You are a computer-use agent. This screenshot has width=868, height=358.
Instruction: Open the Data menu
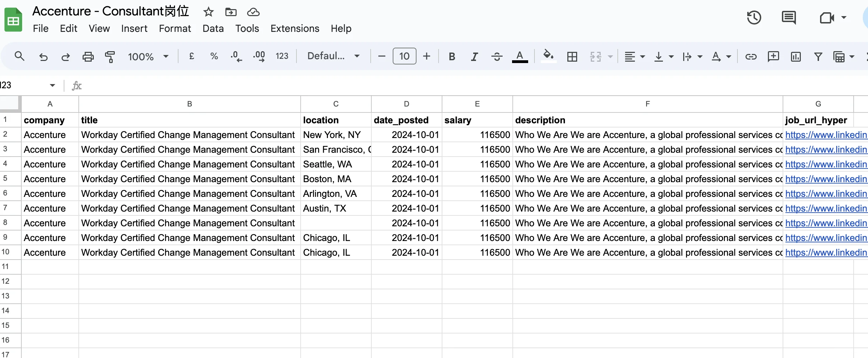(213, 28)
